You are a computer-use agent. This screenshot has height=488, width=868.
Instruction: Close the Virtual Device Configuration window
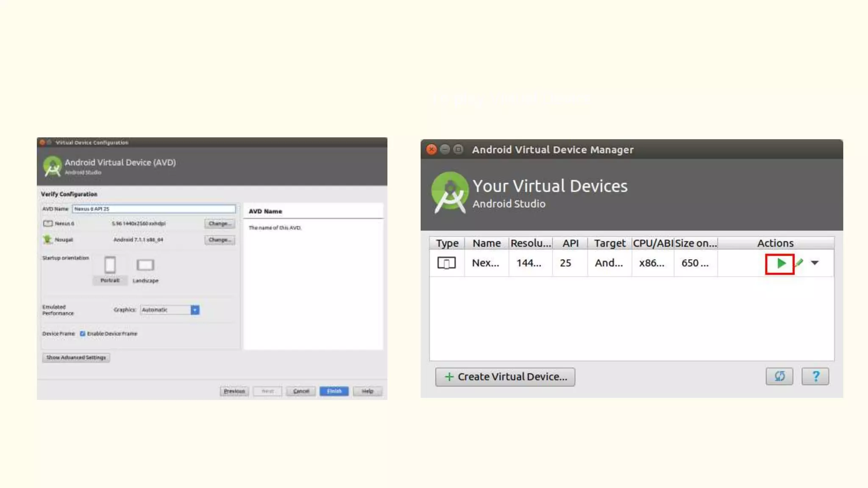pyautogui.click(x=42, y=142)
